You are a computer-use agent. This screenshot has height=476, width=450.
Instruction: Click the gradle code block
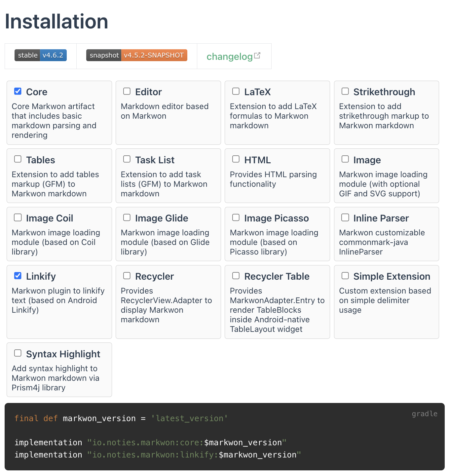225,436
